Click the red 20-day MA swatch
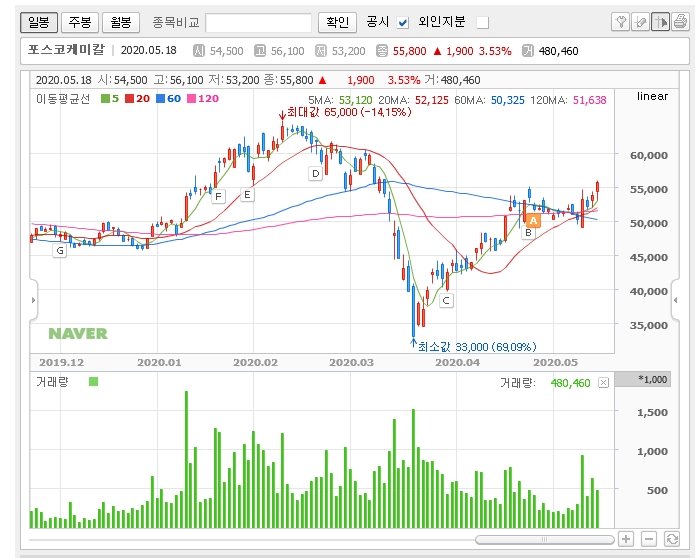Screen dimensions: 700x558 click(x=129, y=99)
